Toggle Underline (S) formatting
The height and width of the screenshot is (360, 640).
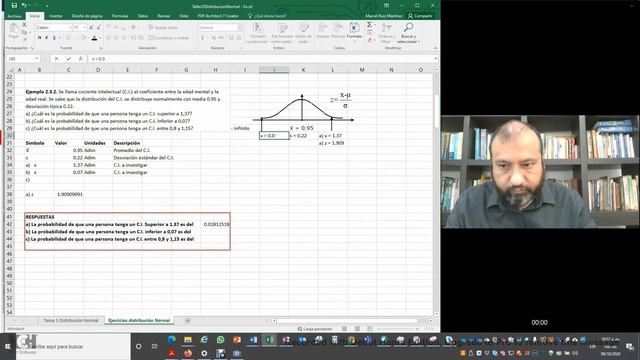54,38
